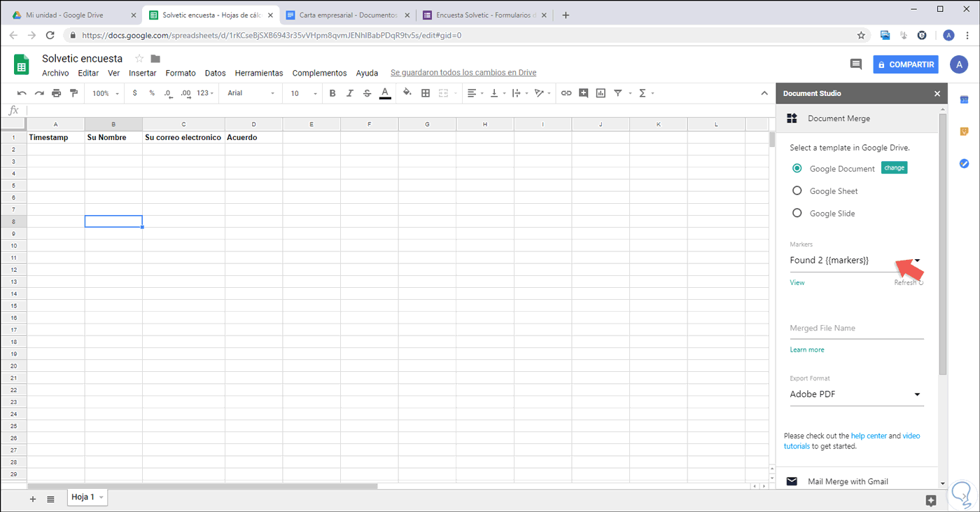Open the font size 10 dropdown

304,93
